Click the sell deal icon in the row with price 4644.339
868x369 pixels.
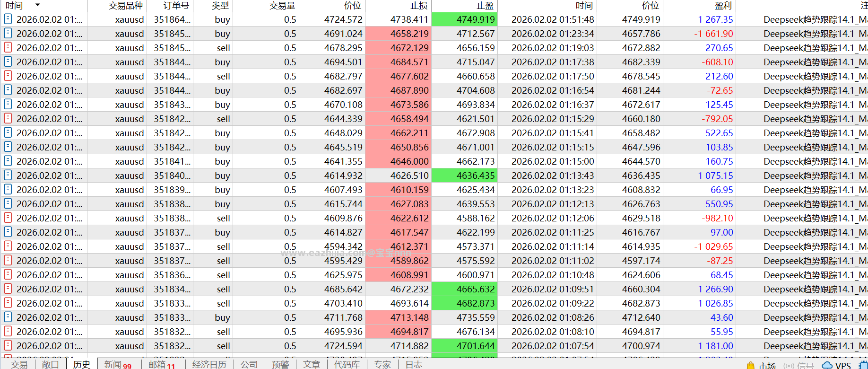[8, 118]
